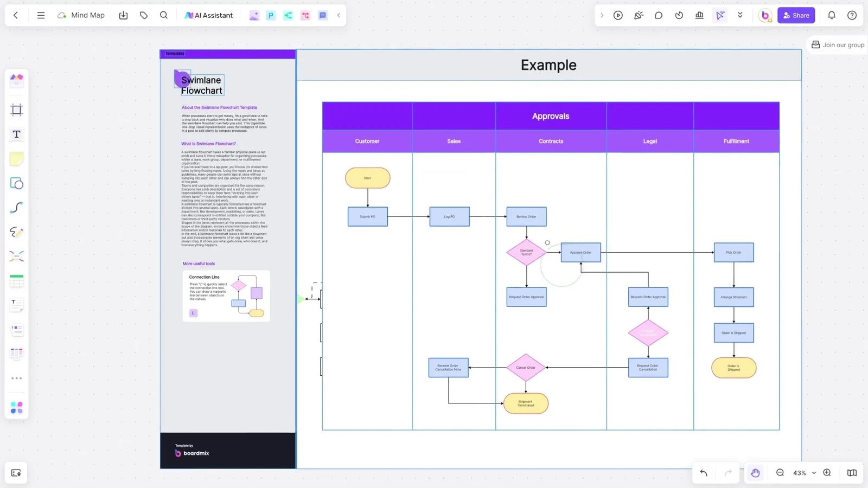868x488 pixels.
Task: Click the green mind map shortcut icon
Action: pos(288,15)
